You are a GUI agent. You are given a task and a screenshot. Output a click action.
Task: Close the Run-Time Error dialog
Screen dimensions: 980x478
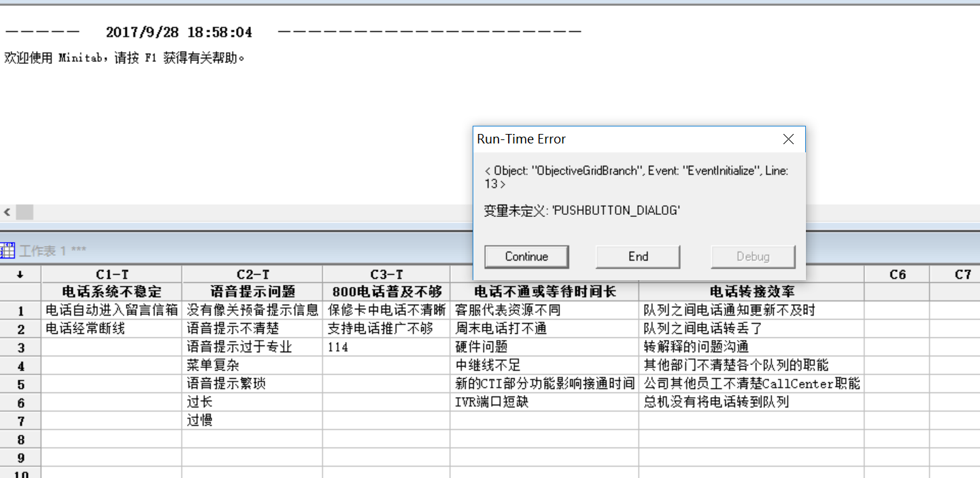788,139
